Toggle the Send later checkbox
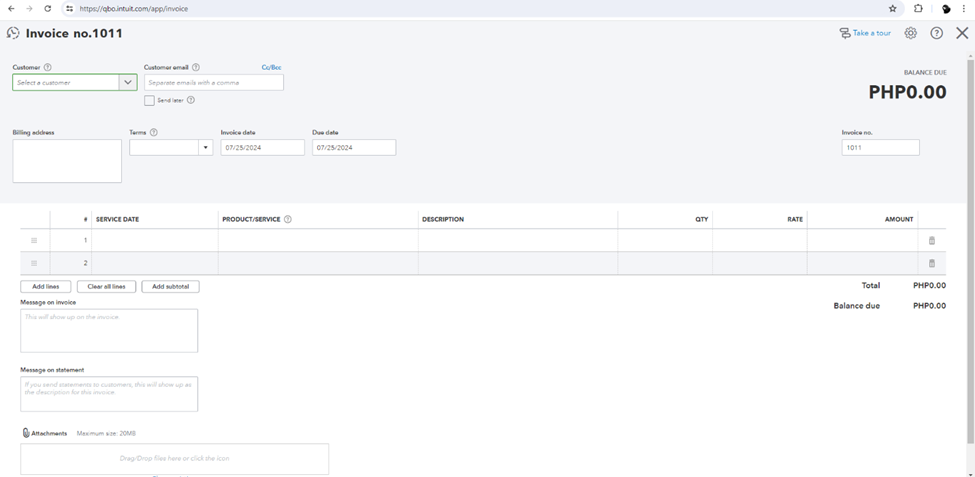Viewport: 975px width, 477px height. [149, 100]
